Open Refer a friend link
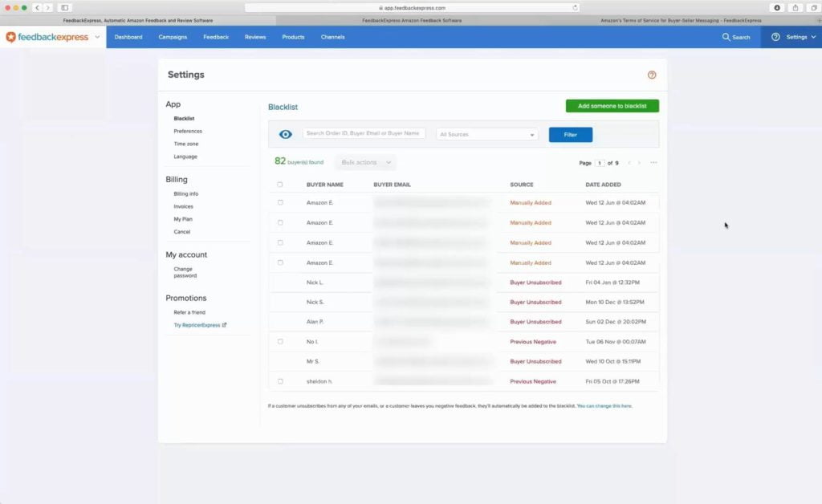822x504 pixels. 189,312
